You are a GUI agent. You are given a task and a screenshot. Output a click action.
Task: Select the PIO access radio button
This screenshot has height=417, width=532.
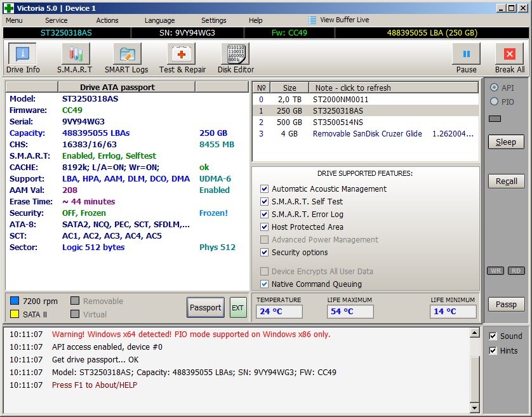pos(494,102)
